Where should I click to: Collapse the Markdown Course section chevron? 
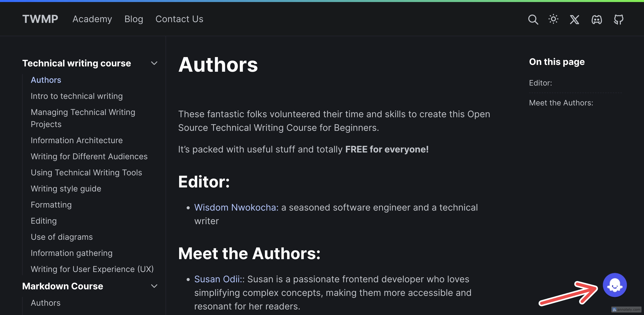point(154,286)
